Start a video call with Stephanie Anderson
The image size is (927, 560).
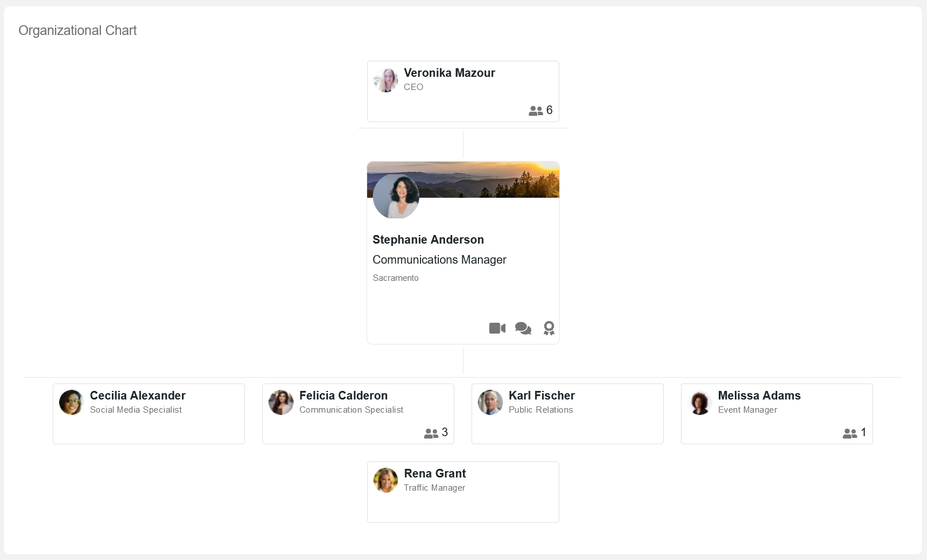tap(497, 328)
